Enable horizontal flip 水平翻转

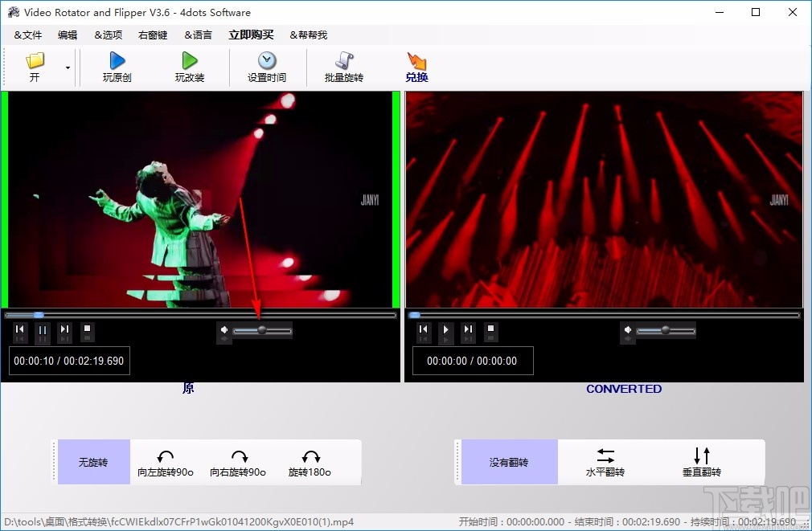(605, 462)
